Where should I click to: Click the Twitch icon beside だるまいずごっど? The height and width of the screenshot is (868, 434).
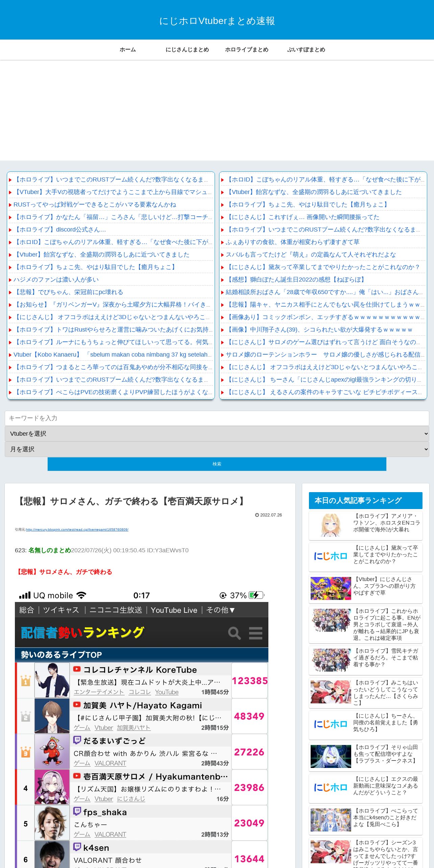point(77,740)
